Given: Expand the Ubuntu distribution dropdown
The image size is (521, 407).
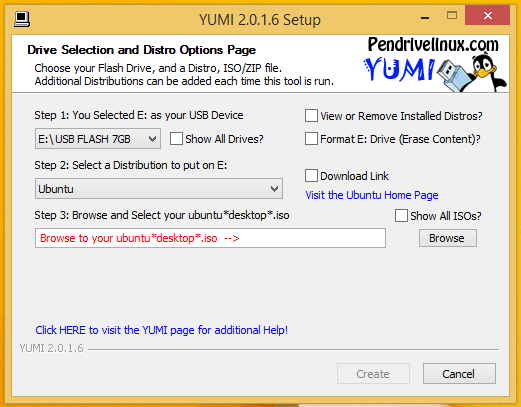Looking at the screenshot, I should (x=159, y=189).
